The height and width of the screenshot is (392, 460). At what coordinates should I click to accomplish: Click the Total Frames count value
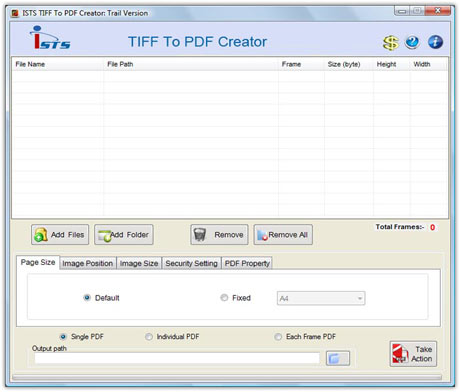[432, 227]
